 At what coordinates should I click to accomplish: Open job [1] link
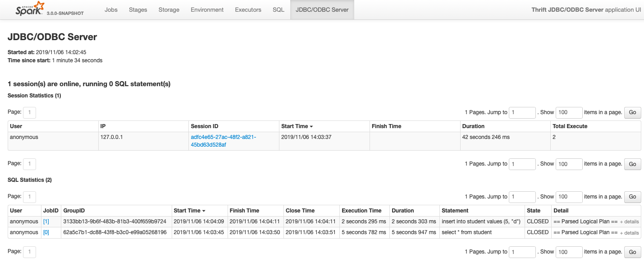tap(46, 221)
